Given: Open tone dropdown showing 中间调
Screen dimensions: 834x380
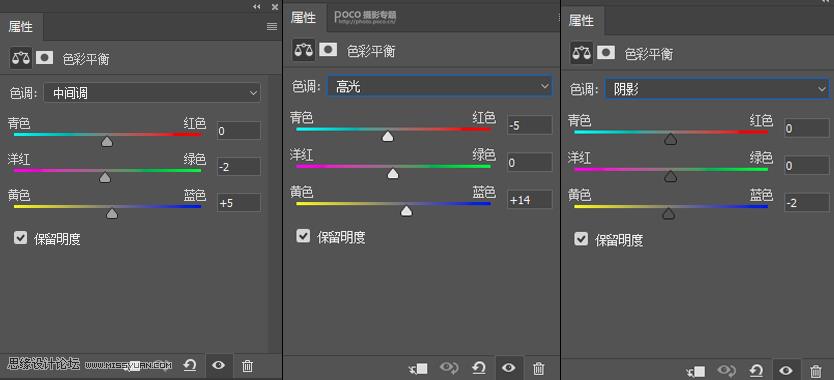Looking at the screenshot, I should 152,93.
